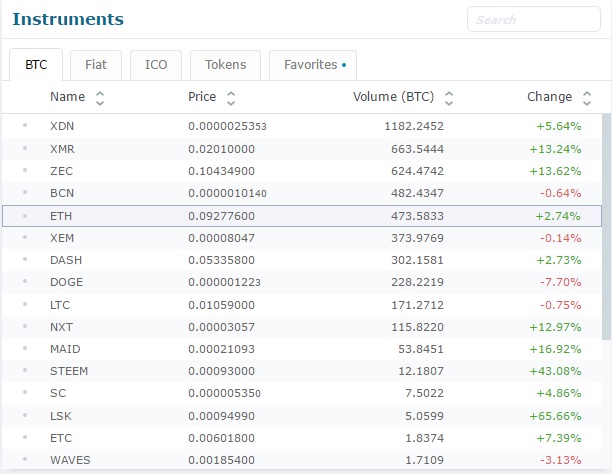Screen dimensions: 612x474
Task: Click DASH price 0.05335800
Action: (x=221, y=260)
